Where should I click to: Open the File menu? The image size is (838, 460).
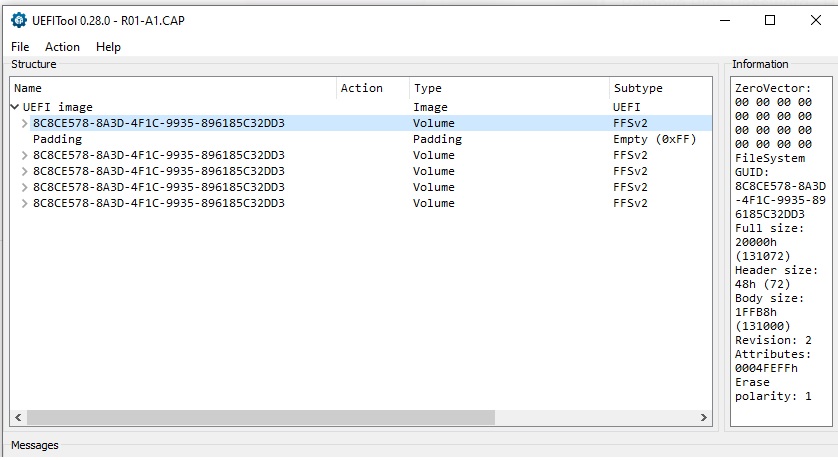[x=20, y=47]
